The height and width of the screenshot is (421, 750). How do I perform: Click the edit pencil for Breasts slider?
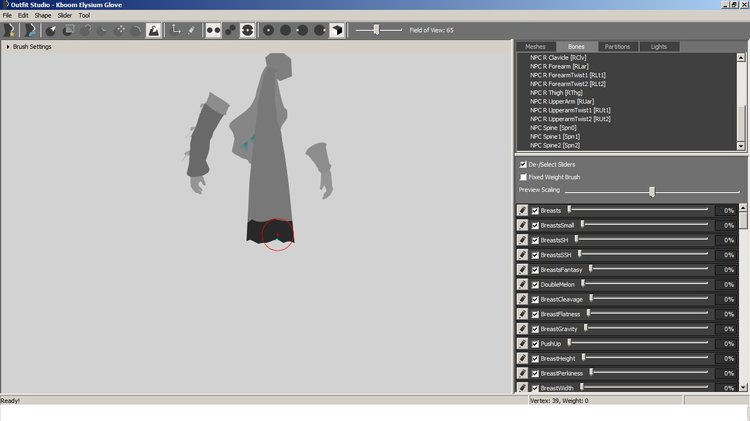[522, 210]
